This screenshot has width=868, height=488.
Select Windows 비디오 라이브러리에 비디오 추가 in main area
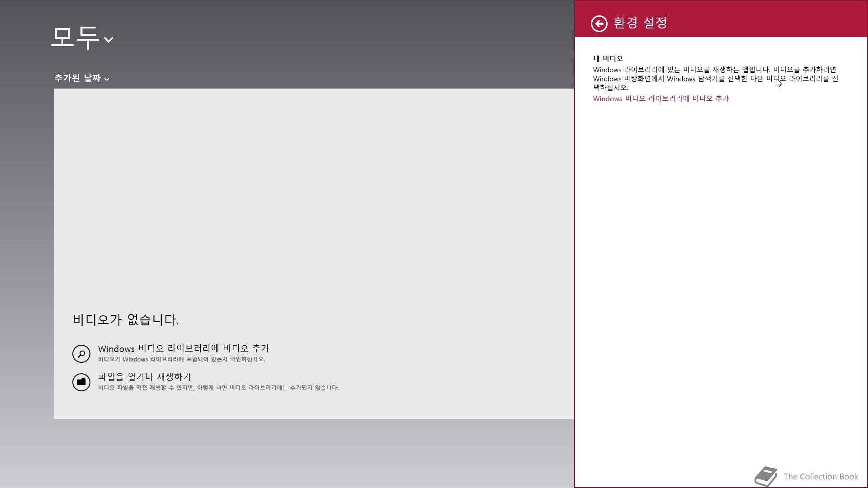(184, 348)
